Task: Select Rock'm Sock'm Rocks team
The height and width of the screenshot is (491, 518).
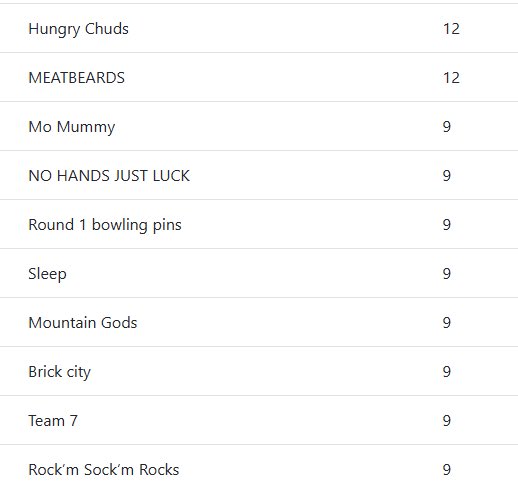Action: [x=104, y=470]
